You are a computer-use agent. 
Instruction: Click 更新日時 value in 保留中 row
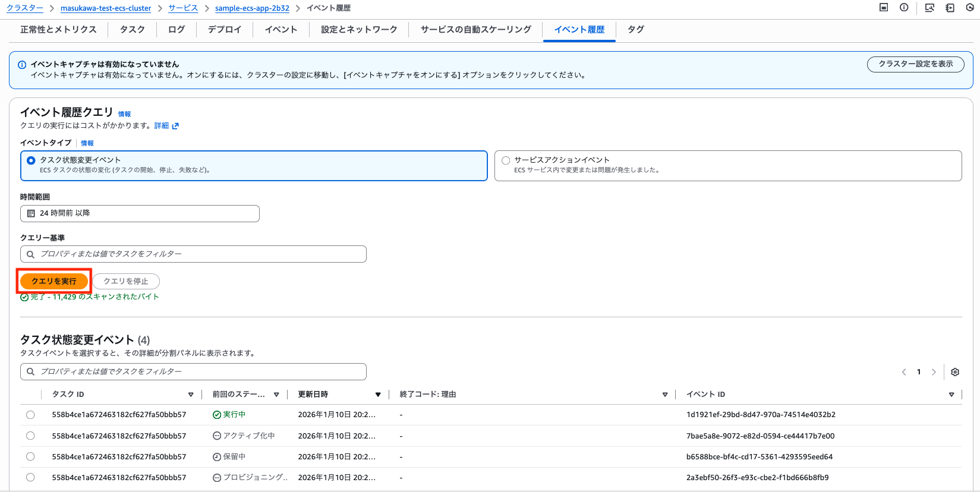pos(337,457)
